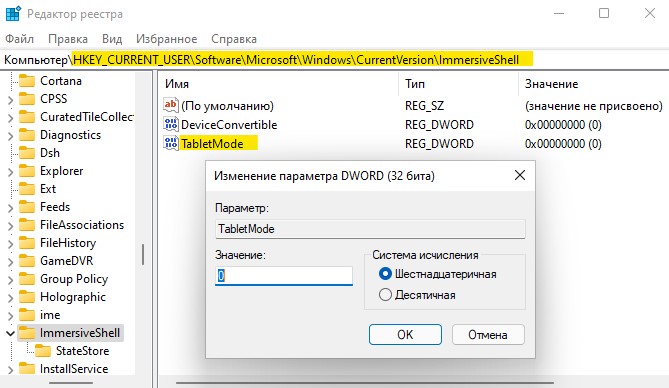Click the Параметр field showing TabletMode
Image resolution: width=669 pixels, height=388 pixels.
[x=370, y=229]
